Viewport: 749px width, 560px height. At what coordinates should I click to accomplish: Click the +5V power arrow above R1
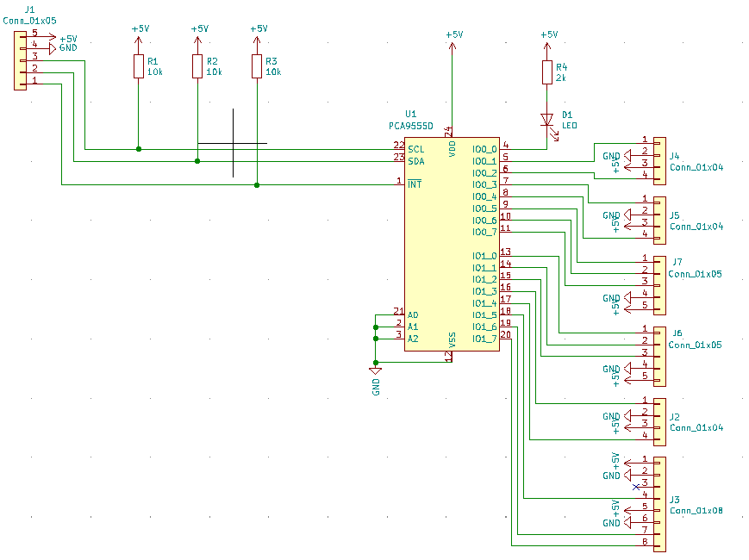click(x=139, y=41)
